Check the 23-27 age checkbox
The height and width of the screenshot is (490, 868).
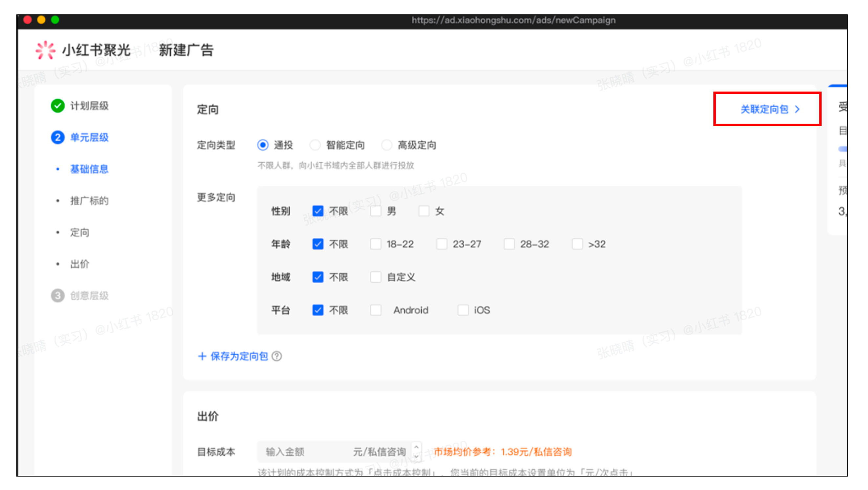[x=442, y=244]
